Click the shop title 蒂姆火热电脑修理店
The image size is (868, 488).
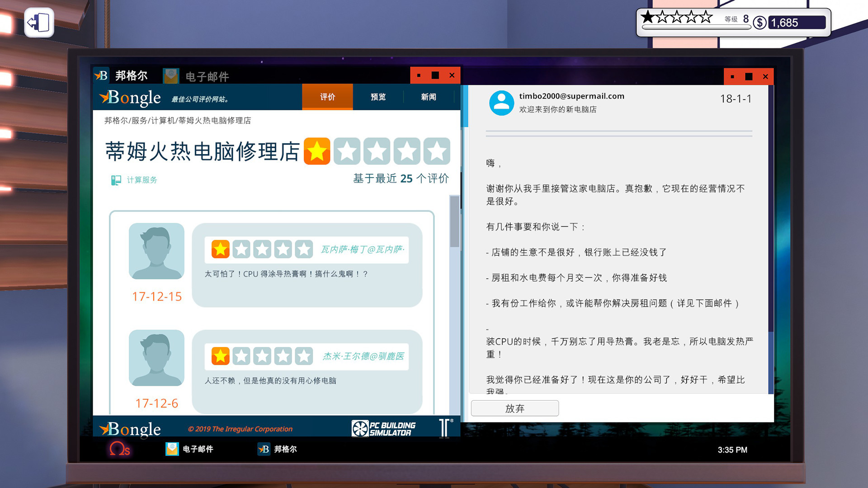click(x=203, y=151)
